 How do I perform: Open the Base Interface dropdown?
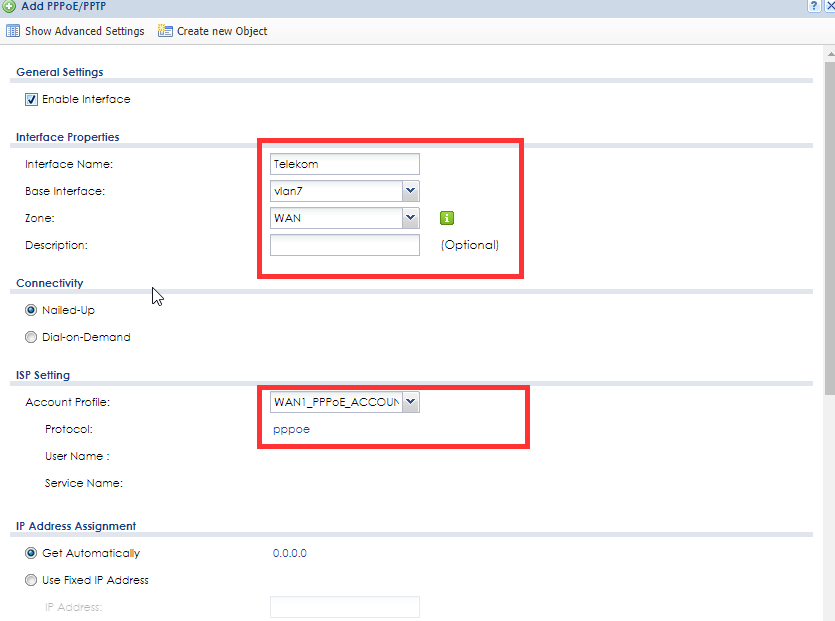[410, 191]
